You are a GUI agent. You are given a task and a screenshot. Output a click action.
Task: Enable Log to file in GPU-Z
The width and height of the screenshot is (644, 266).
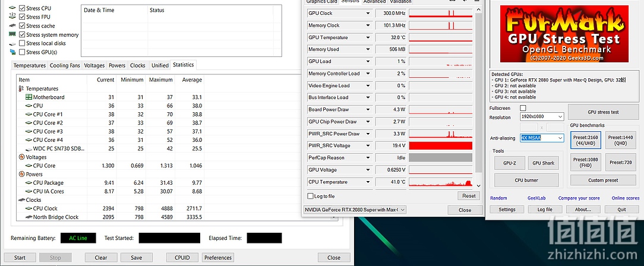(x=311, y=196)
